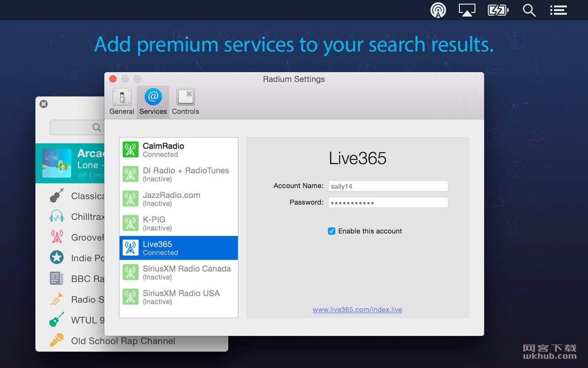Click the battery status icon
Image resolution: width=588 pixels, height=368 pixels.
click(498, 10)
